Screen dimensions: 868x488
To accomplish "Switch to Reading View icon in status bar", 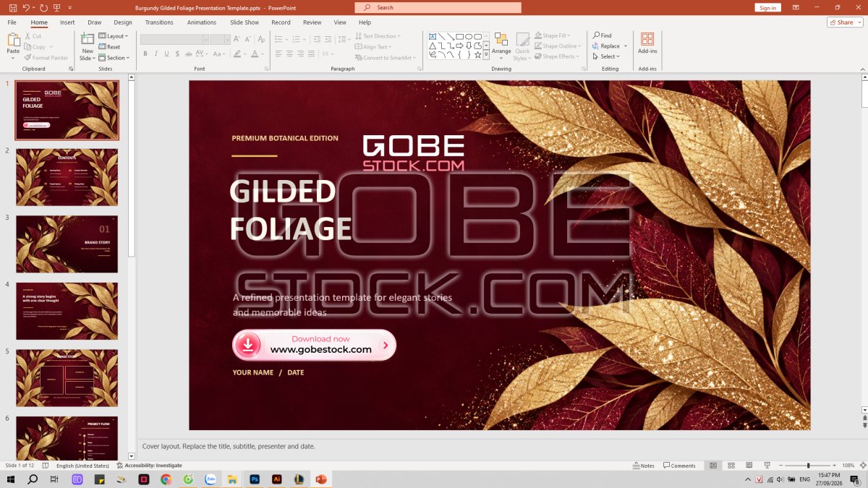I will point(749,466).
